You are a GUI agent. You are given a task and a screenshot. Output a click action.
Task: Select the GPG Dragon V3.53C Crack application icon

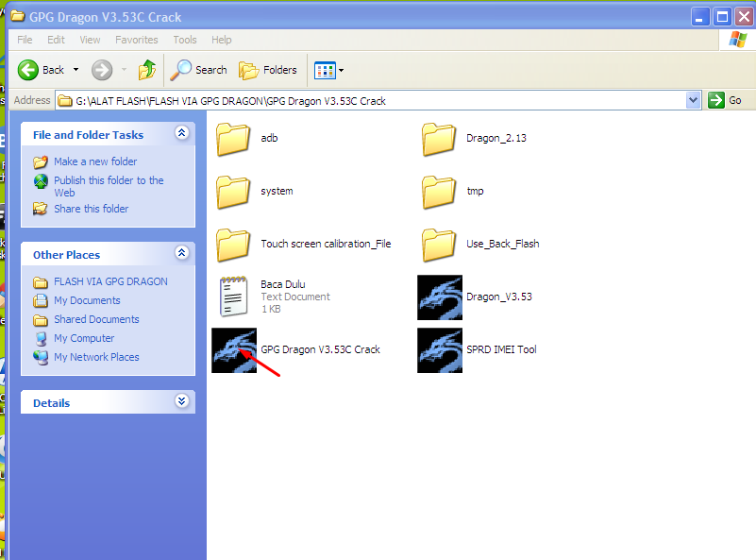pyautogui.click(x=234, y=350)
